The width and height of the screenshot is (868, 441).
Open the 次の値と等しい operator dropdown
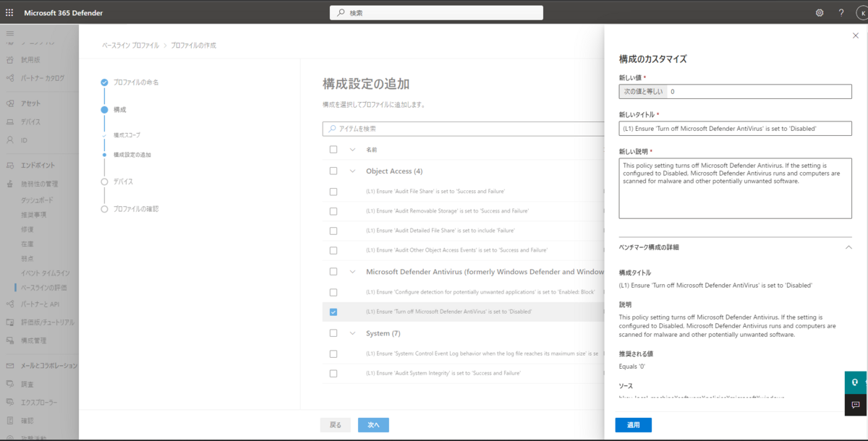(643, 92)
